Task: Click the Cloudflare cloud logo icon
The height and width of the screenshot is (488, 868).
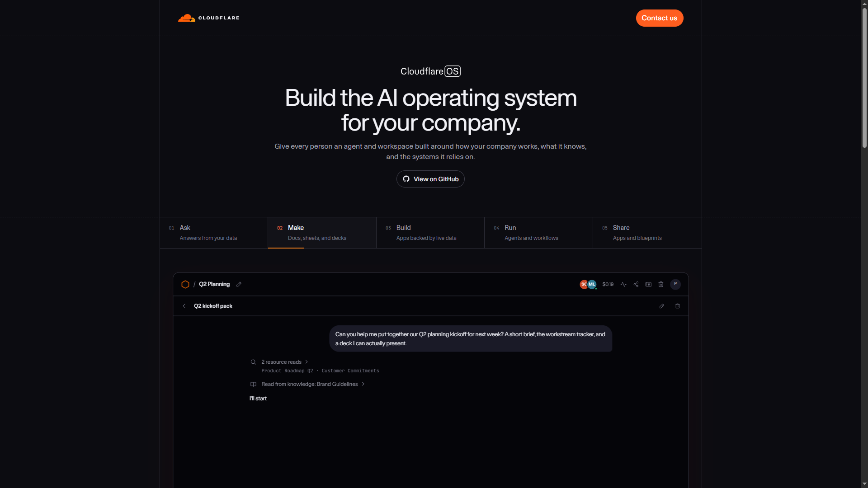Action: point(186,18)
